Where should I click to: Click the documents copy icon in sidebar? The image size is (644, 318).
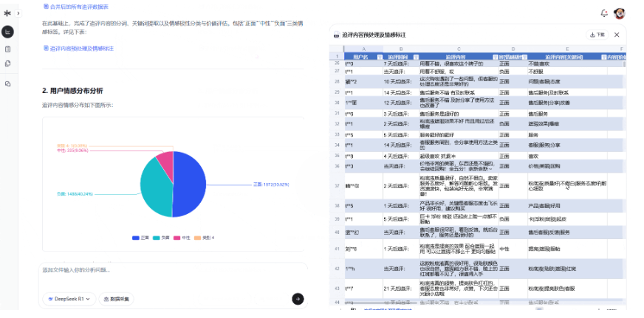coord(8,64)
